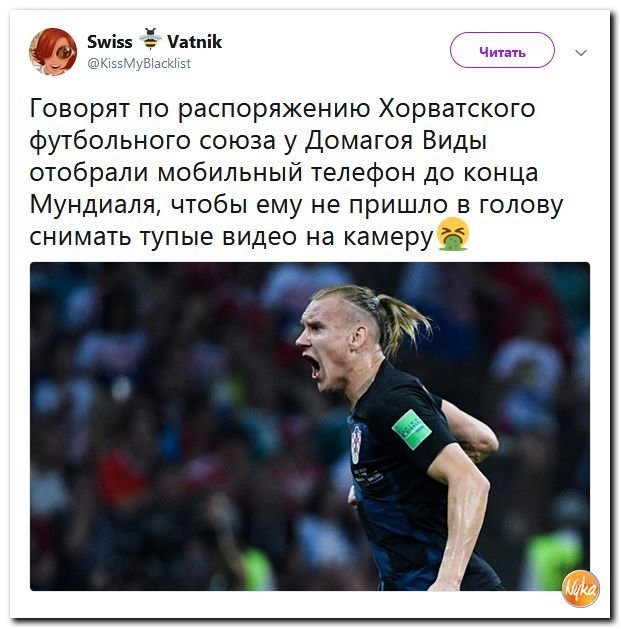Open the Swiss Vatnik profile avatar
This screenshot has width=621, height=629.
53,51
